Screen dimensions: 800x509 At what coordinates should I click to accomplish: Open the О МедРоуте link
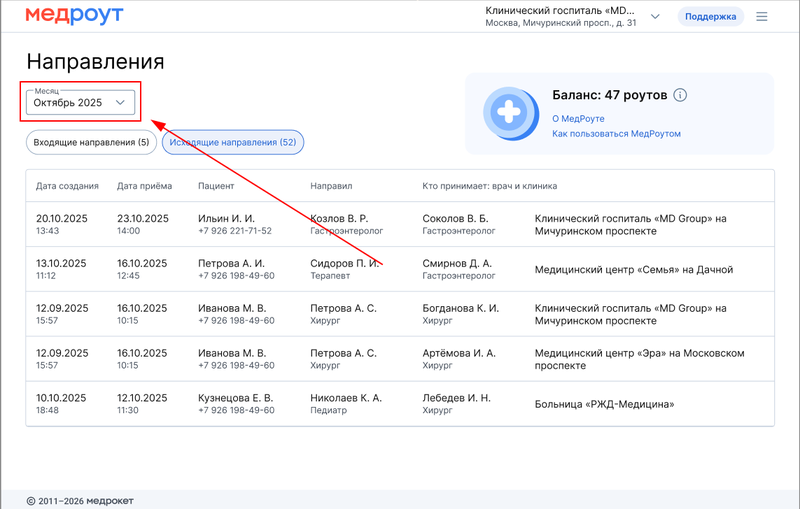pyautogui.click(x=578, y=119)
